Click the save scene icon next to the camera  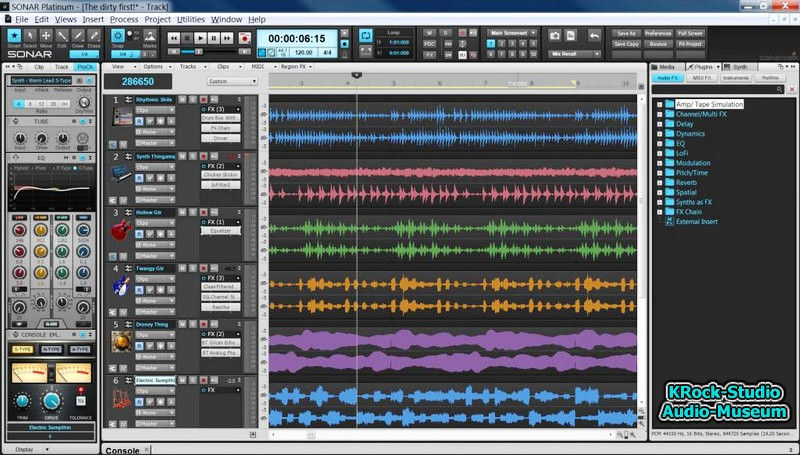pos(570,36)
